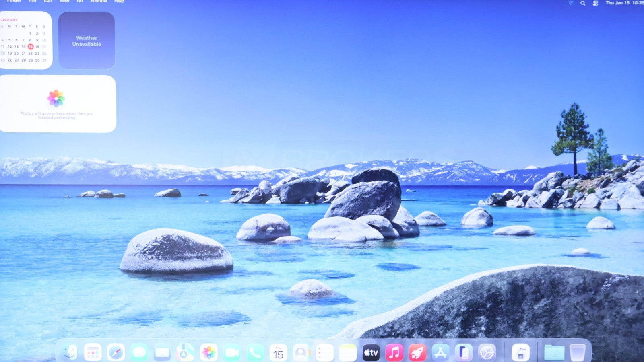This screenshot has height=362, width=644.
Task: Click the Spotlight search magnifier icon
Action: (x=583, y=3)
